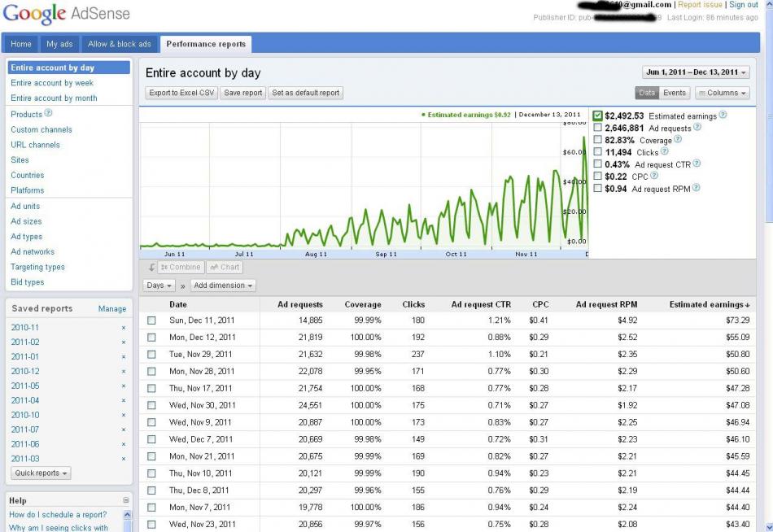Screen dimensions: 773x532
Task: Open help icon next to Clicks metric
Action: 665,151
